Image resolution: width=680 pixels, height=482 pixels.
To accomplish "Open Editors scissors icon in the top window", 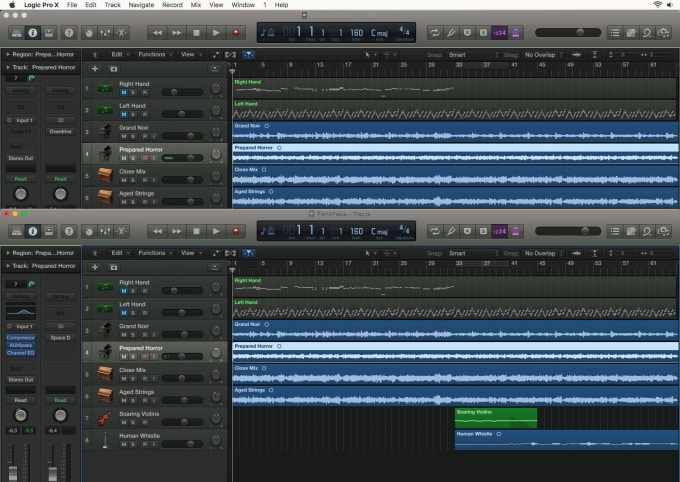I will point(121,33).
